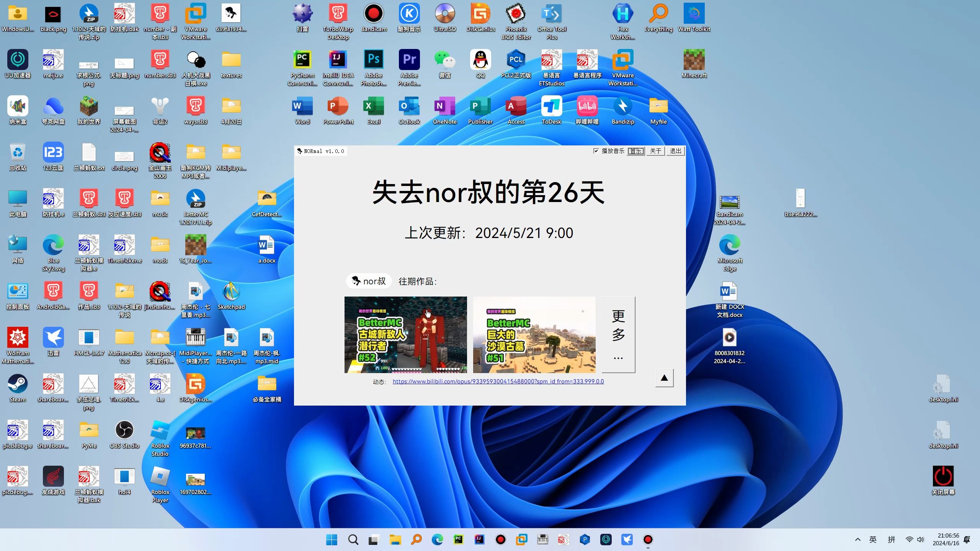
Task: Open Adobe Premiere desktop icon
Action: [x=409, y=68]
